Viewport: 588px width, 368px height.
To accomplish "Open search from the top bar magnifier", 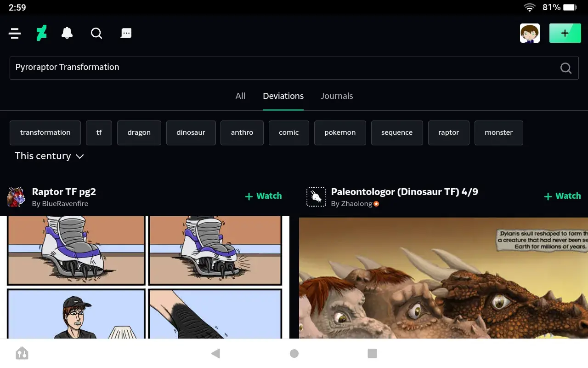I will click(x=96, y=33).
